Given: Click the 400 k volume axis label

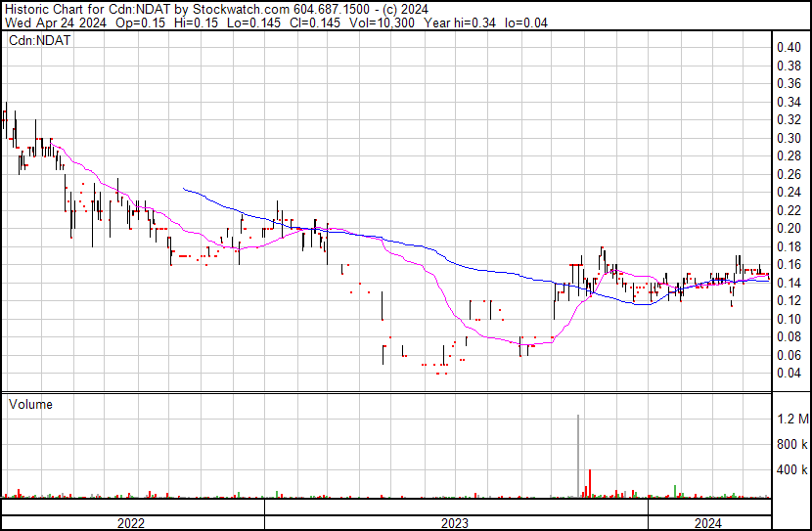Looking at the screenshot, I should click(x=791, y=470).
